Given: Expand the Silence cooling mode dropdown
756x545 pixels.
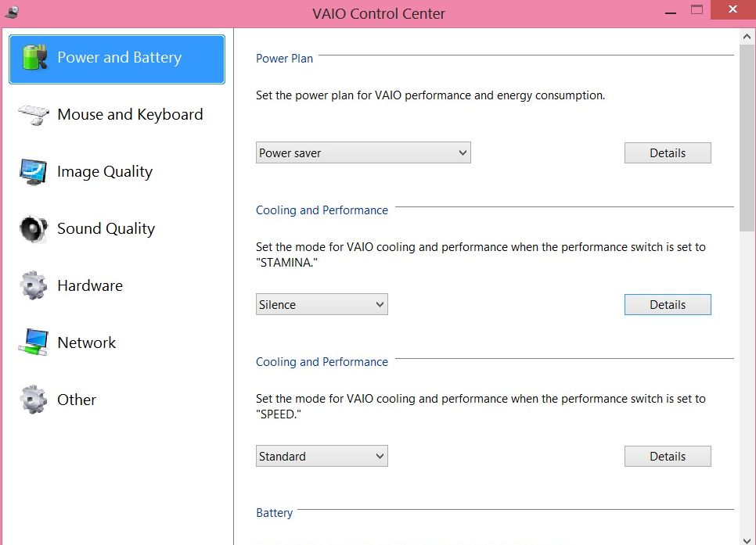Looking at the screenshot, I should coord(322,304).
